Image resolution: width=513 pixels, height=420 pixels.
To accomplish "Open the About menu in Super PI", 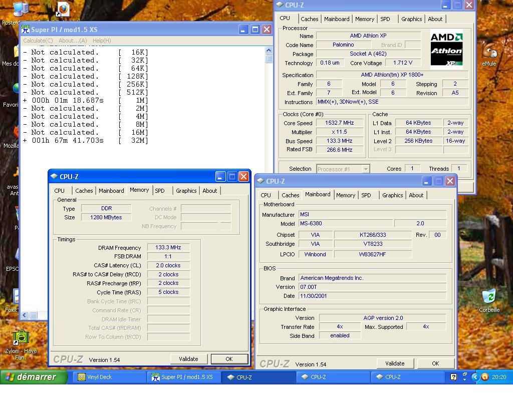I will point(73,41).
